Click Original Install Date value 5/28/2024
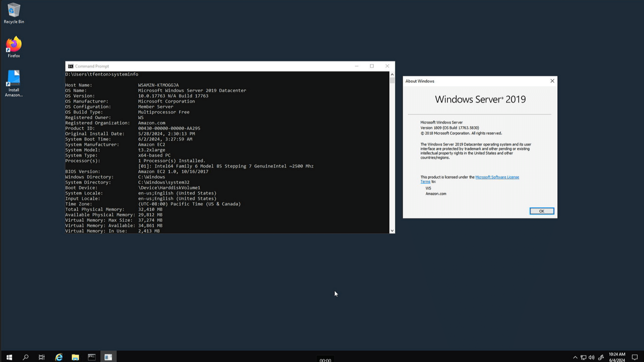 pos(166,134)
